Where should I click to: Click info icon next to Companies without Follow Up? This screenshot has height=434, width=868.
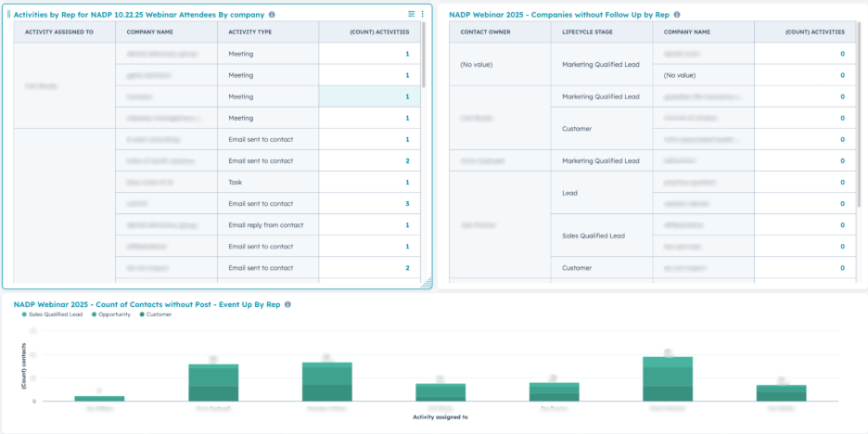676,15
